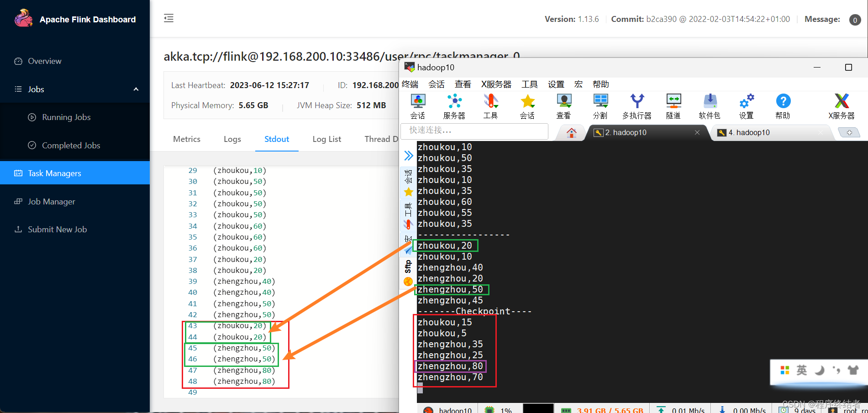868x413 pixels.
Task: Click the 英 input language indicator
Action: click(x=802, y=370)
